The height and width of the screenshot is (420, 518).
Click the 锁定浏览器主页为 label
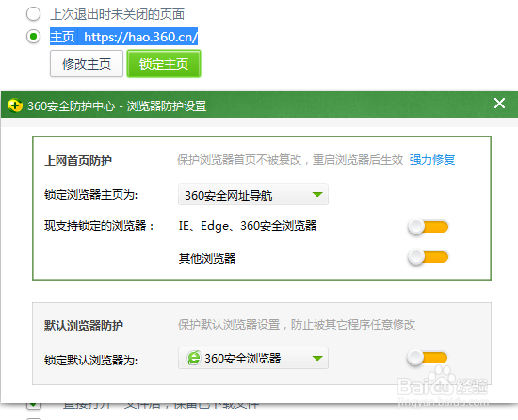[x=90, y=195]
